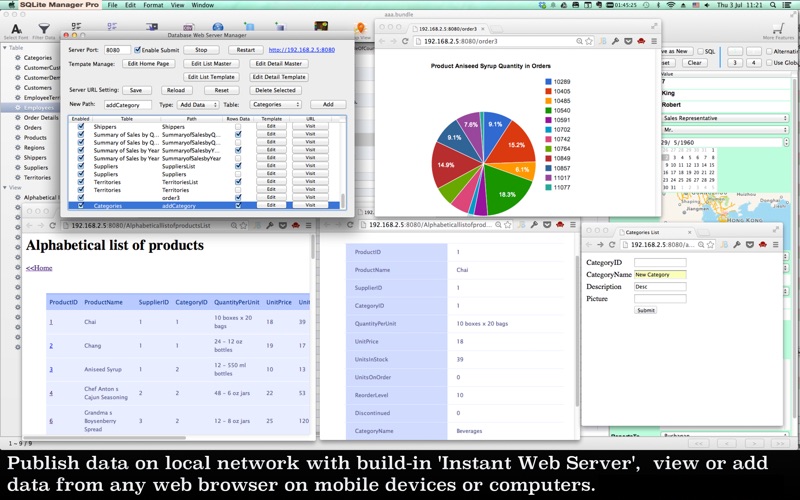The width and height of the screenshot is (800, 500).
Task: Open the Table Categories dropdown
Action: click(x=276, y=104)
